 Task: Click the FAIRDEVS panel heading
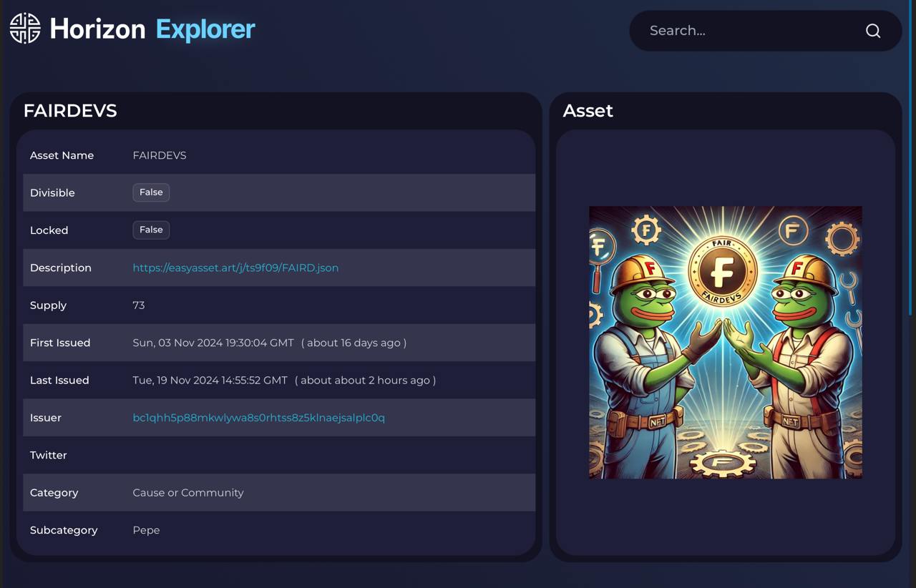(70, 111)
